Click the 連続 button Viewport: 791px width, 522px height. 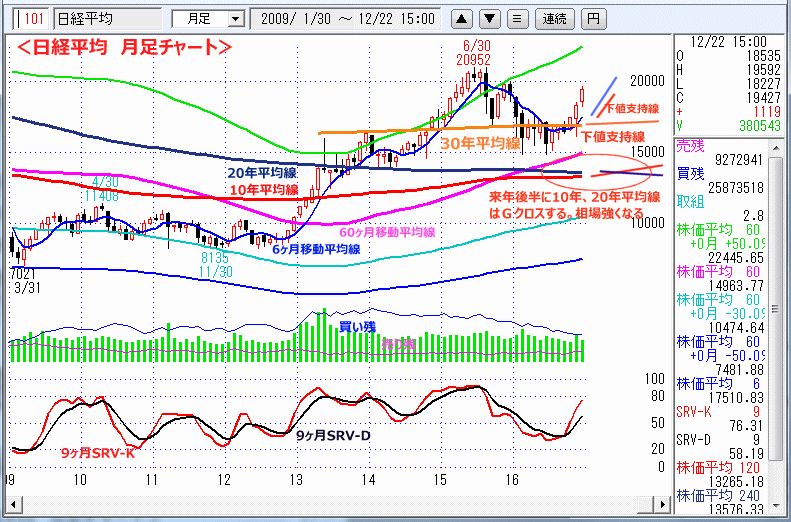(554, 19)
